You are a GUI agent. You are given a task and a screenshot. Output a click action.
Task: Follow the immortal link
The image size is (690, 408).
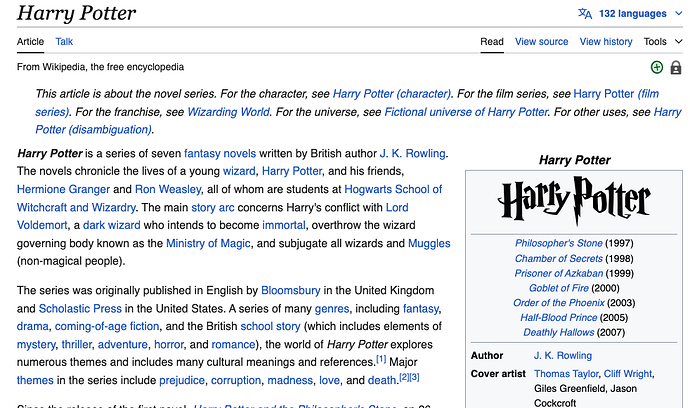284,225
